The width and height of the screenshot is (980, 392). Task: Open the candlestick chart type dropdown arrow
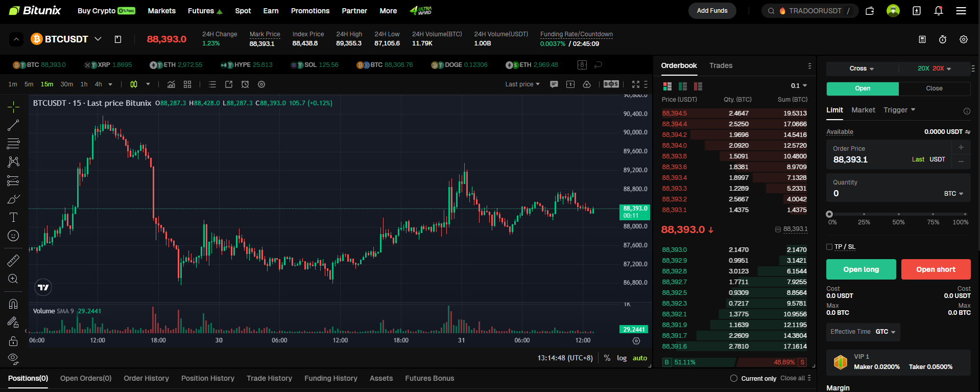(x=148, y=84)
